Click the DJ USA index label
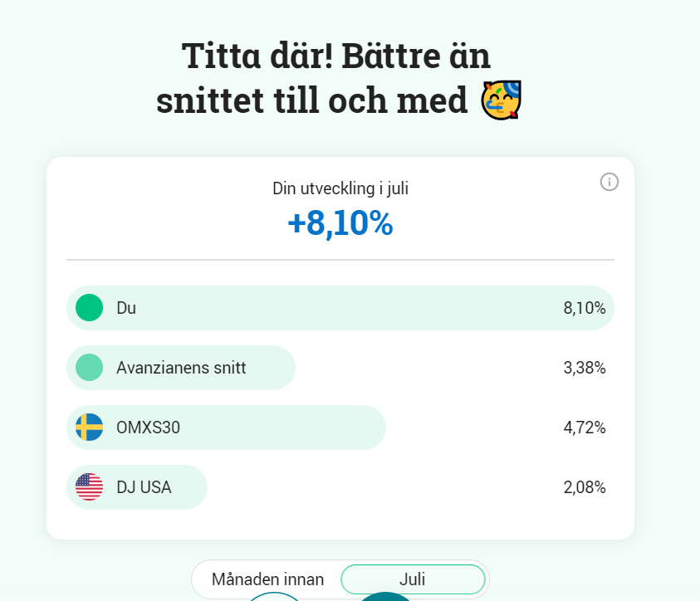 coord(144,487)
